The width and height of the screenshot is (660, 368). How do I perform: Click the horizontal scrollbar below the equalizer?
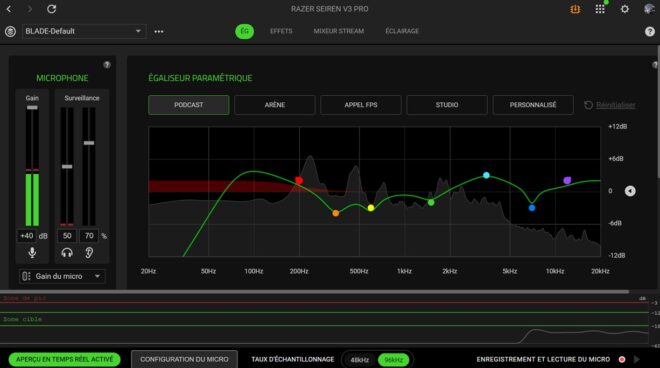click(314, 291)
